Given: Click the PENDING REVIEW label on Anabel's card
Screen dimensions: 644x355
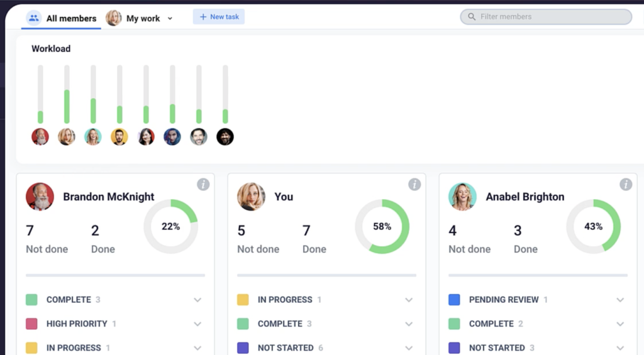Looking at the screenshot, I should pyautogui.click(x=504, y=300).
